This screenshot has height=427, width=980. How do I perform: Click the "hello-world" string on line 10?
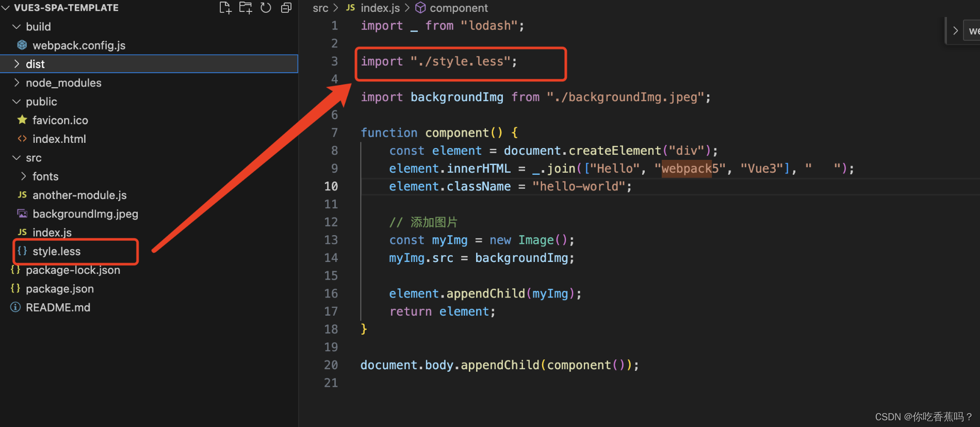point(579,186)
